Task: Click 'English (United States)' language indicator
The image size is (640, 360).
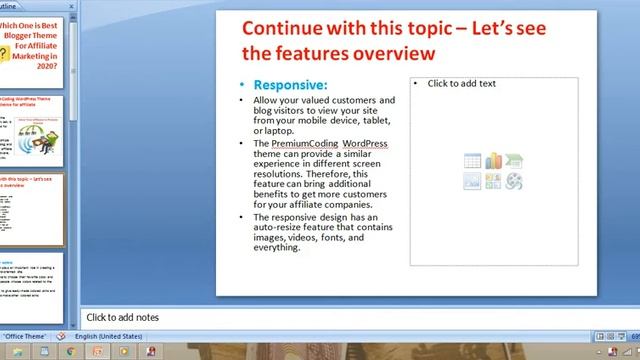Action: (109, 336)
